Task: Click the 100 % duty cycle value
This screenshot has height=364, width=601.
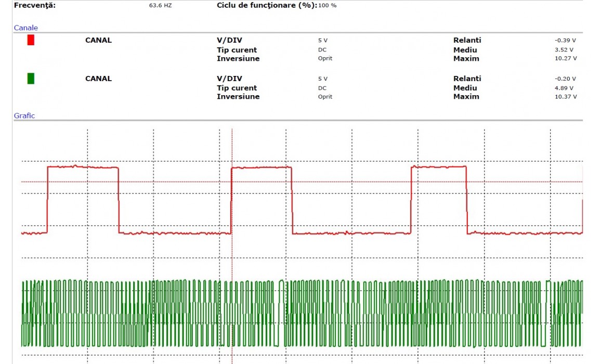Action: tap(327, 6)
